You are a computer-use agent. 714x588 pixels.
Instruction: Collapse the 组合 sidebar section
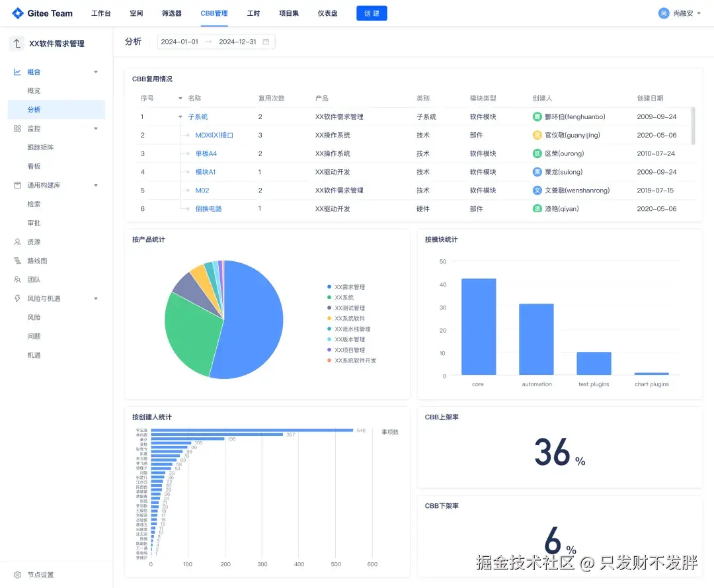[96, 72]
